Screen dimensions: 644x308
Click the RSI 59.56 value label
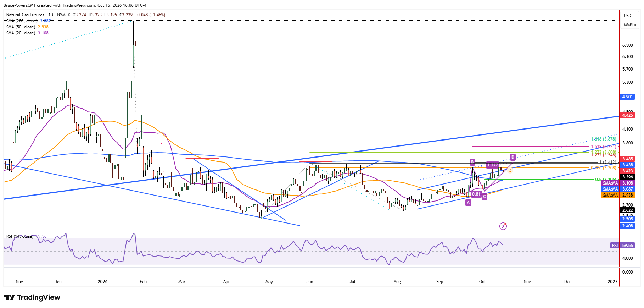pos(622,246)
